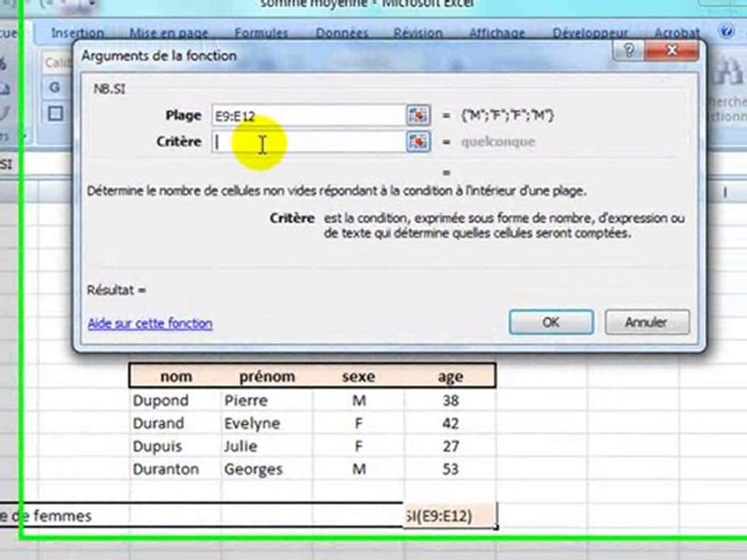Click inside the Plage input field

coord(308,116)
